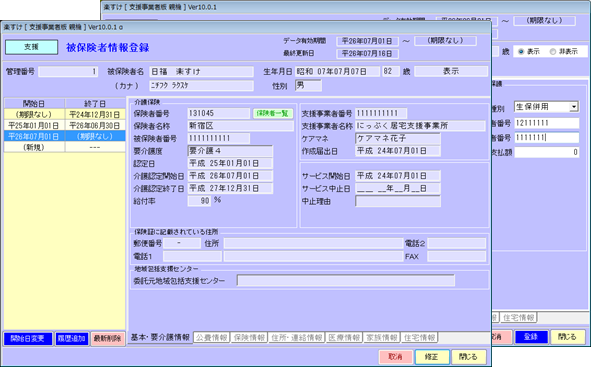The image size is (591, 367).
Task: Click the 修正 button
Action: click(432, 356)
